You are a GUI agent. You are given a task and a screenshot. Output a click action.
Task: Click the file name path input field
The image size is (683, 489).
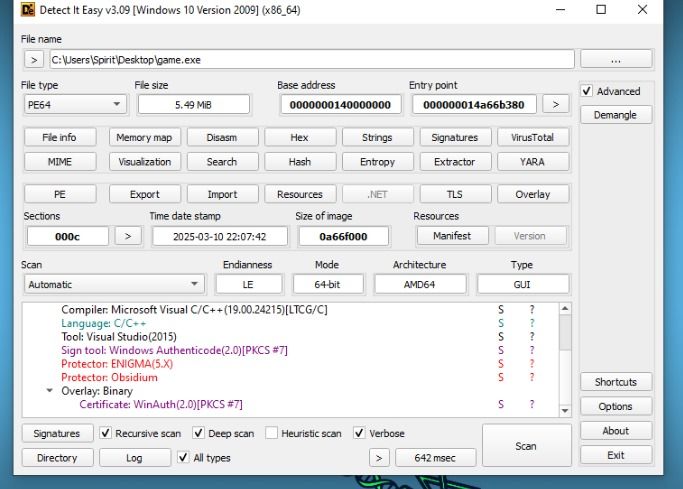[x=310, y=60]
